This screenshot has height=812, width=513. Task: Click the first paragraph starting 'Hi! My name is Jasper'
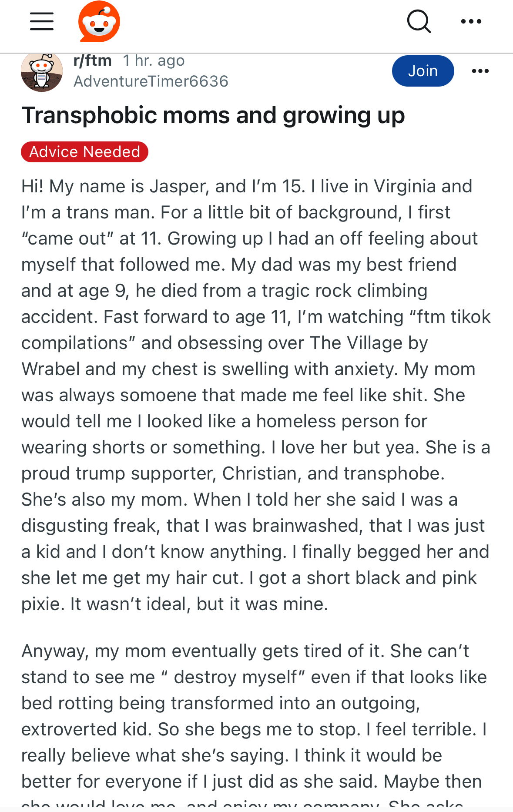pos(256,395)
